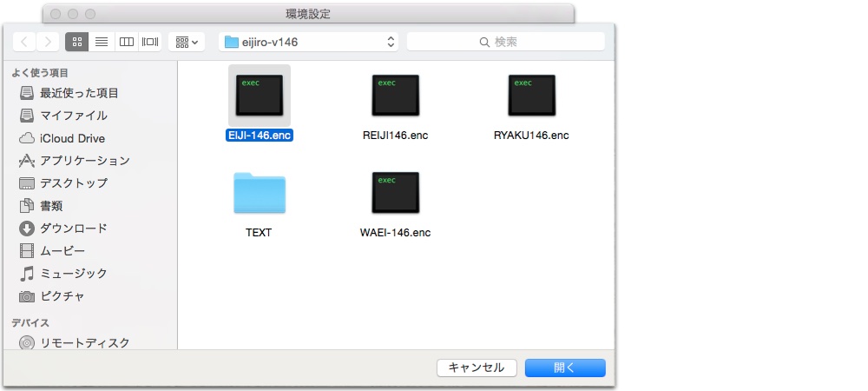
Task: Go forward with the right arrow button
Action: [48, 42]
